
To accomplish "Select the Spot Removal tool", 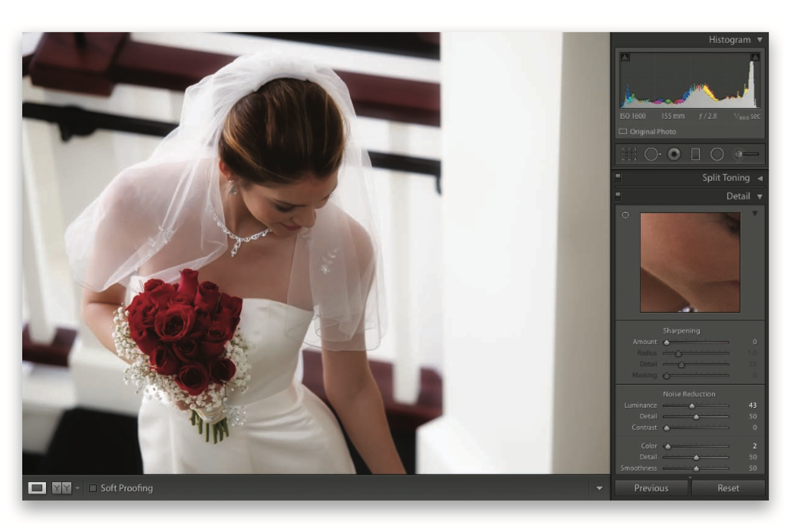I will pyautogui.click(x=650, y=155).
